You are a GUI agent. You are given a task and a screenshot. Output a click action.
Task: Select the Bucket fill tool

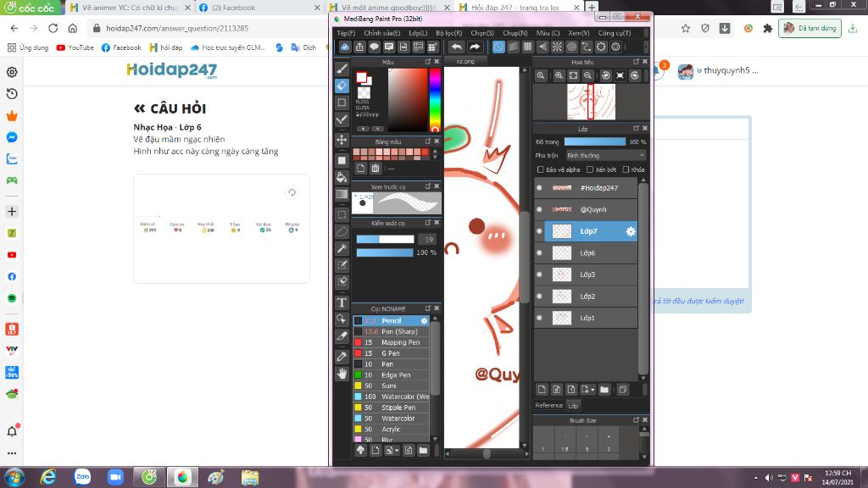(342, 178)
